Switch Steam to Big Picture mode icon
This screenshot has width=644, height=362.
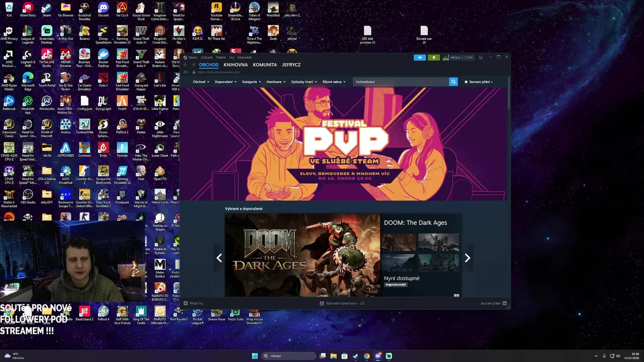480,57
